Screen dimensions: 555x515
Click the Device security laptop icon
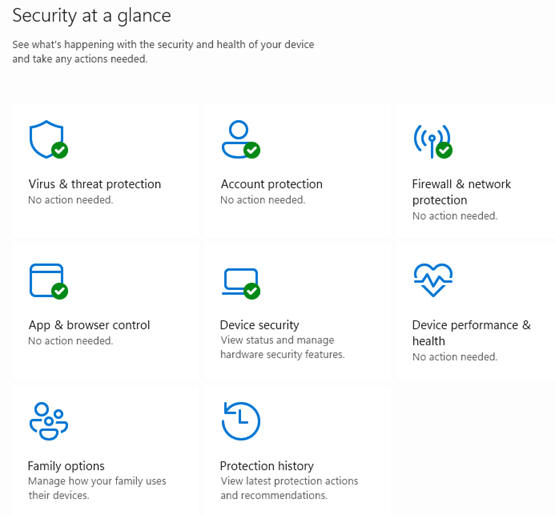pos(241,284)
